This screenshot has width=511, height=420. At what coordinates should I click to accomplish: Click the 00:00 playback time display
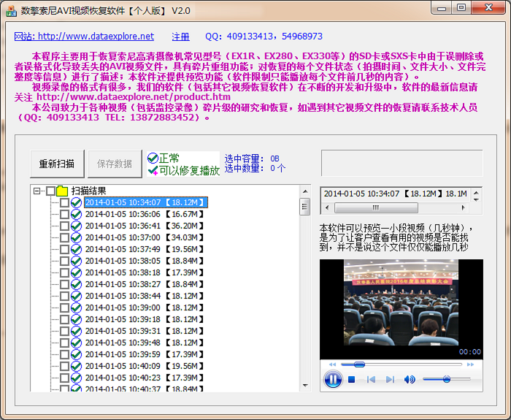coord(470,352)
